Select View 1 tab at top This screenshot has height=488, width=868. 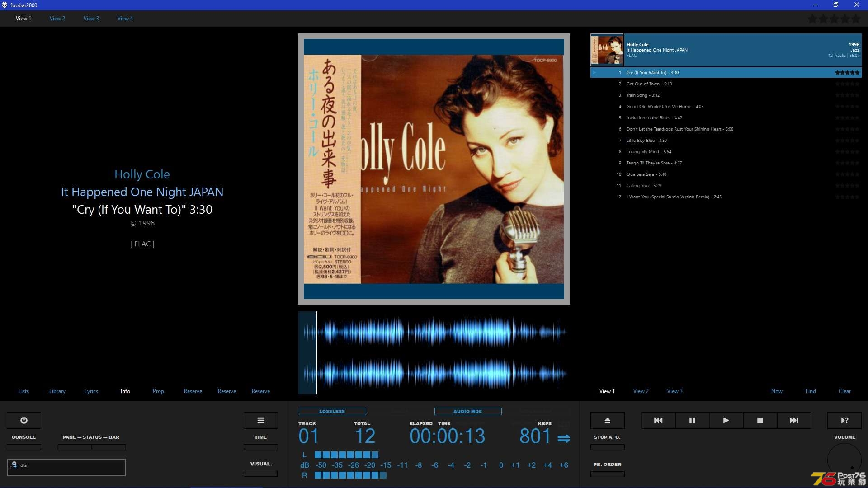(x=24, y=19)
